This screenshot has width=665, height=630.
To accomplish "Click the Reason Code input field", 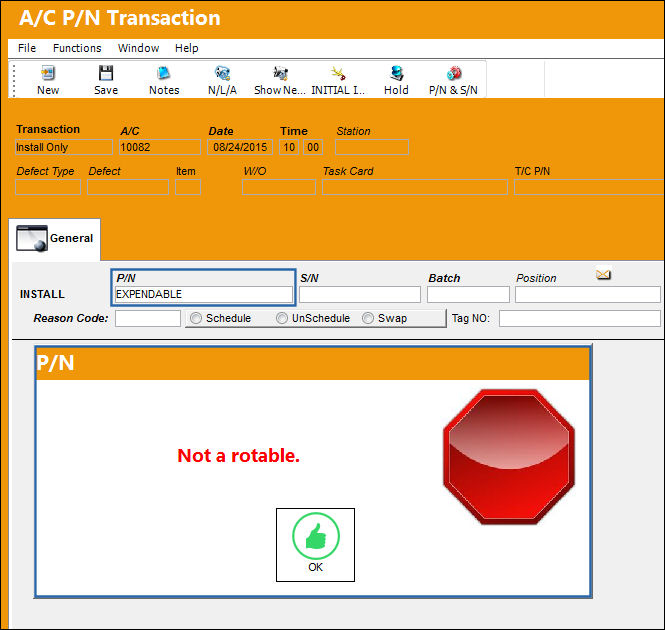I will [148, 319].
